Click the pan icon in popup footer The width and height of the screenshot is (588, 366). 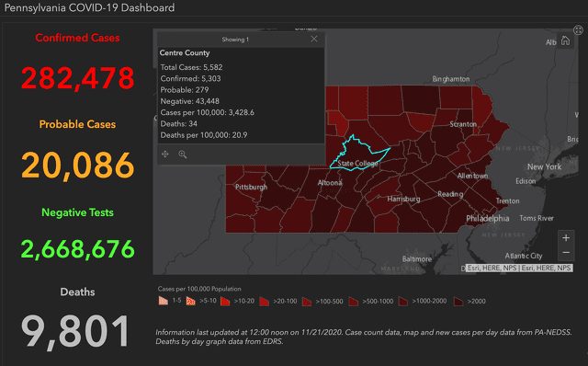tap(165, 154)
